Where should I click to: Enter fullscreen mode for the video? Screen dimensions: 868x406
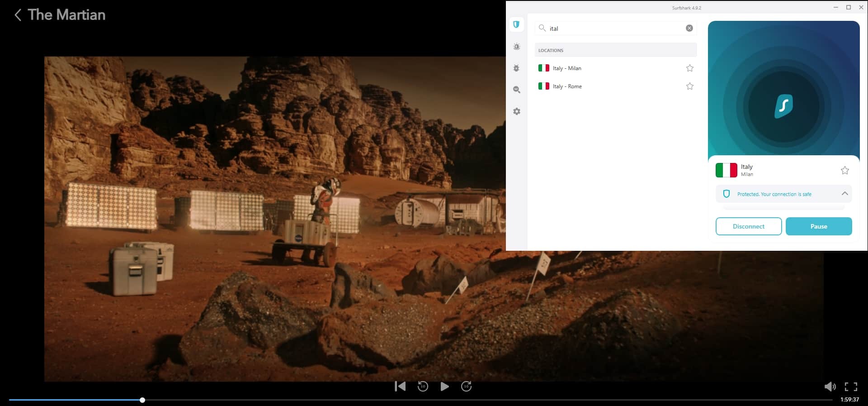851,387
